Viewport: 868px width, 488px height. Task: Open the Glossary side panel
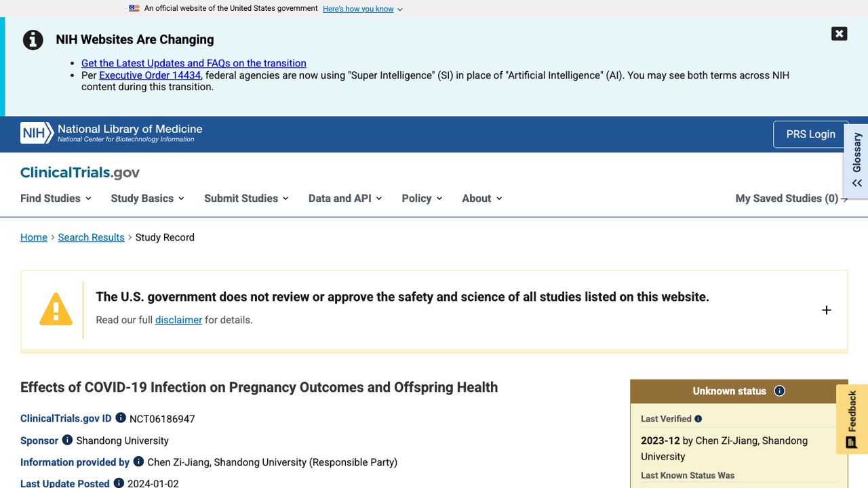pos(856,161)
